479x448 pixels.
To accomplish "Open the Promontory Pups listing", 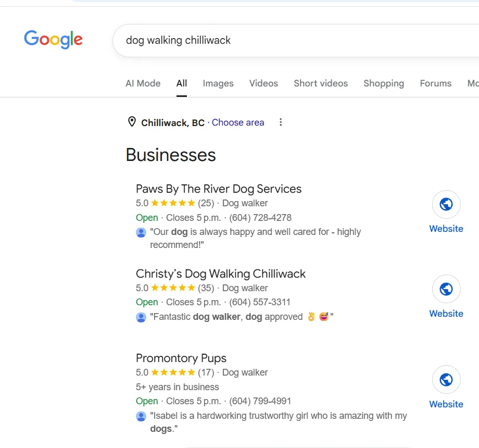I will pyautogui.click(x=181, y=358).
